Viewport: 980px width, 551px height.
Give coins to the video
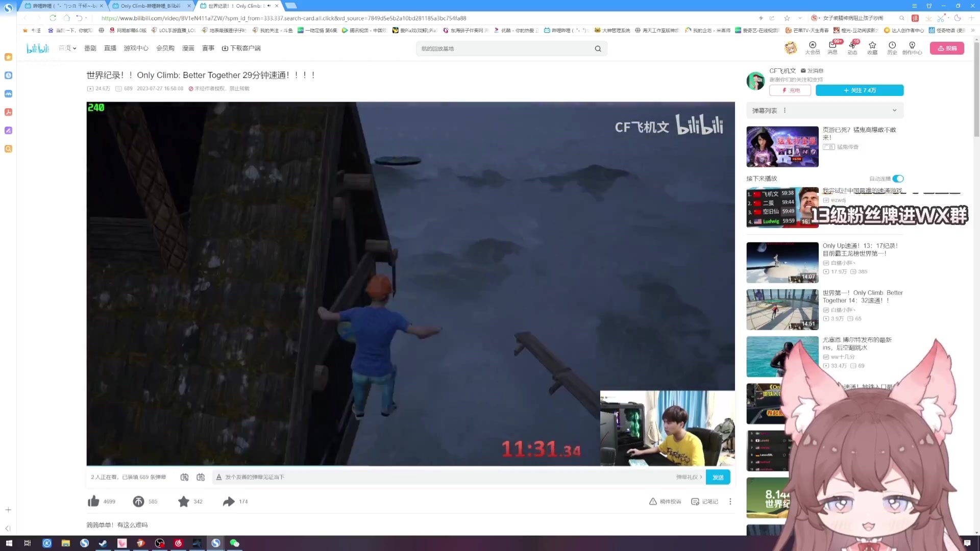tap(138, 502)
